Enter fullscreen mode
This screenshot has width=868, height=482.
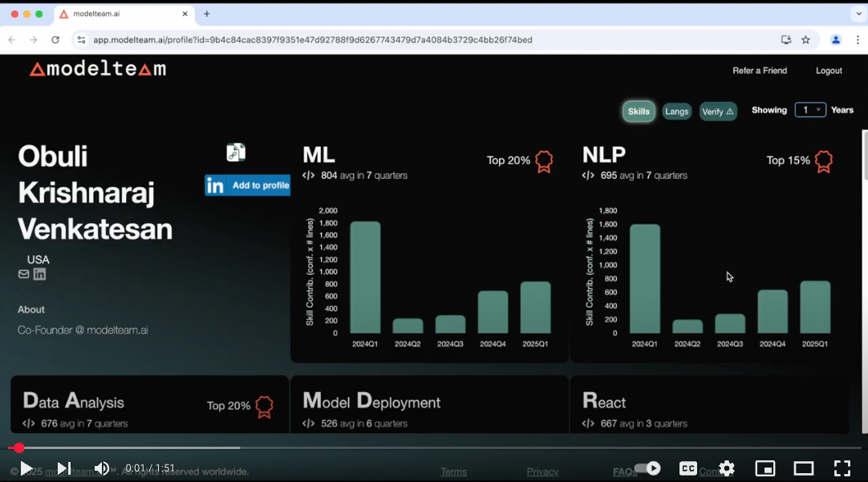point(842,468)
